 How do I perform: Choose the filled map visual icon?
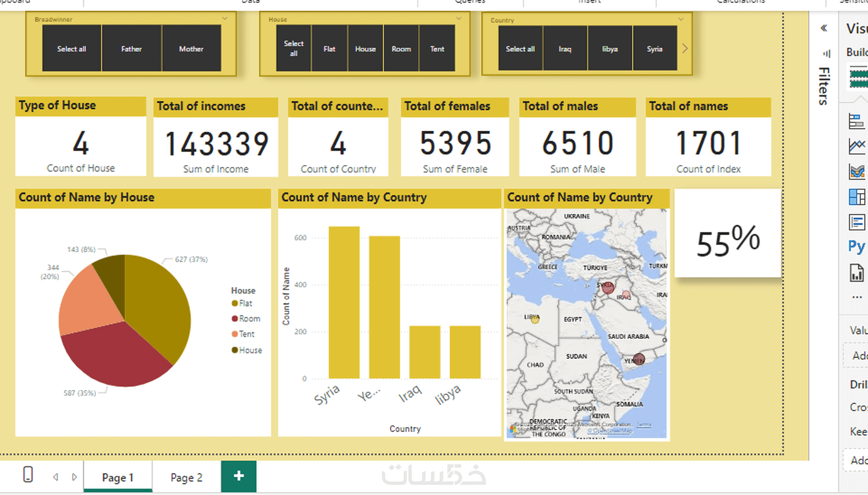pyautogui.click(x=857, y=171)
